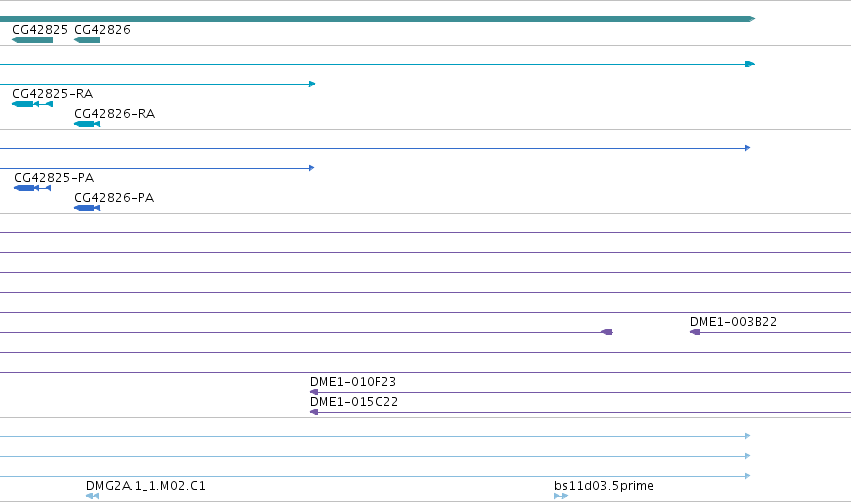Select the DME1-015C22 clone label

(x=354, y=402)
